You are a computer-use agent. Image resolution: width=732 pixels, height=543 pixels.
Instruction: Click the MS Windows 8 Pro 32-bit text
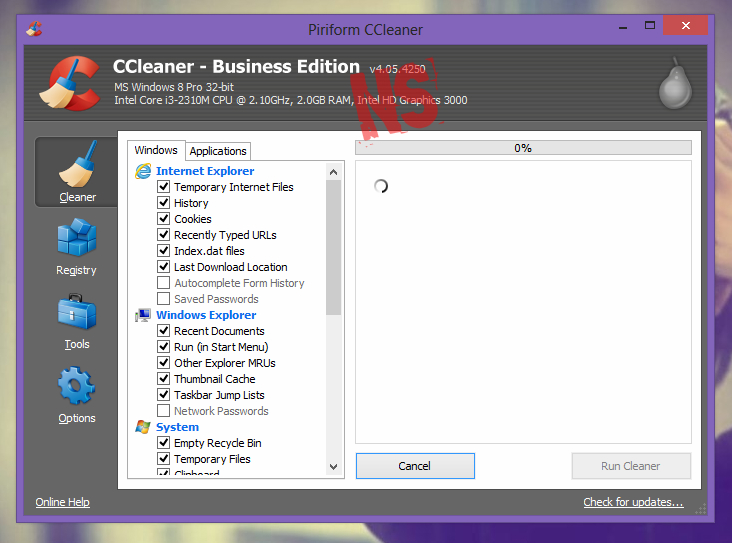(174, 87)
